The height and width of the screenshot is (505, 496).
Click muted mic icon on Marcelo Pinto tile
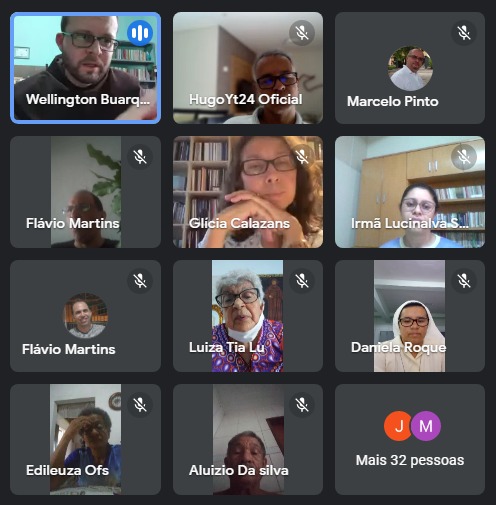click(464, 33)
